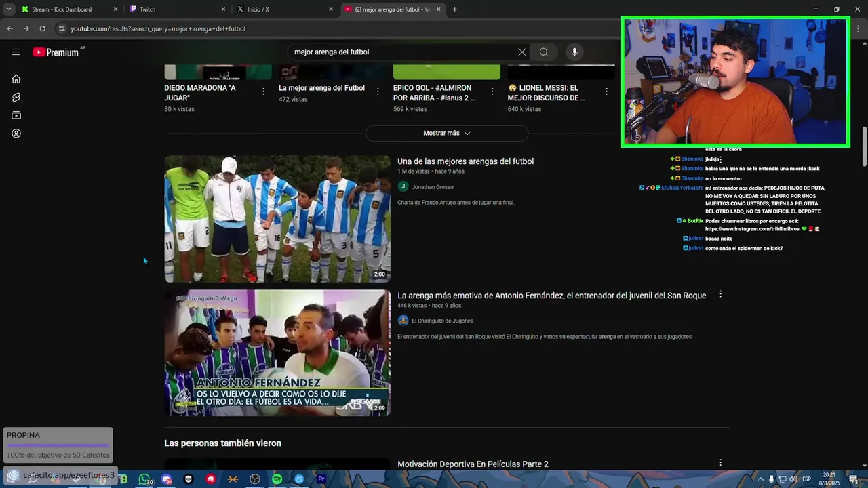The height and width of the screenshot is (488, 868).
Task: Open the Windows notification center
Action: [853, 479]
